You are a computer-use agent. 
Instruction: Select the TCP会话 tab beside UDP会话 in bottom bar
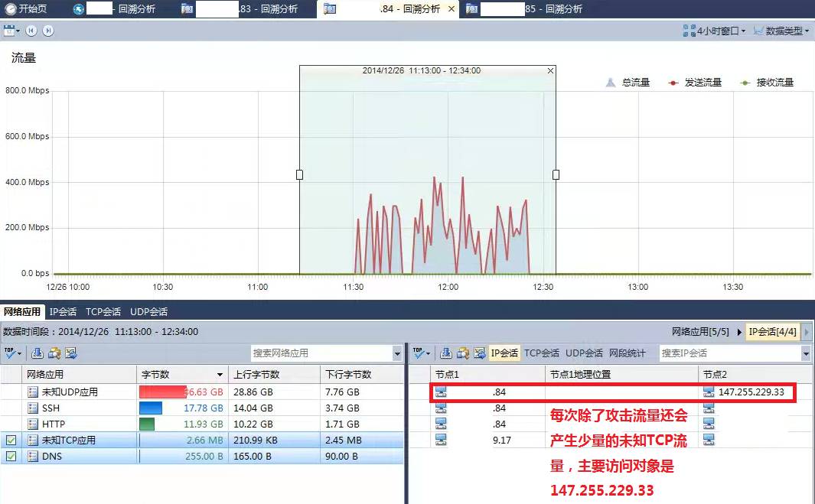tap(103, 312)
